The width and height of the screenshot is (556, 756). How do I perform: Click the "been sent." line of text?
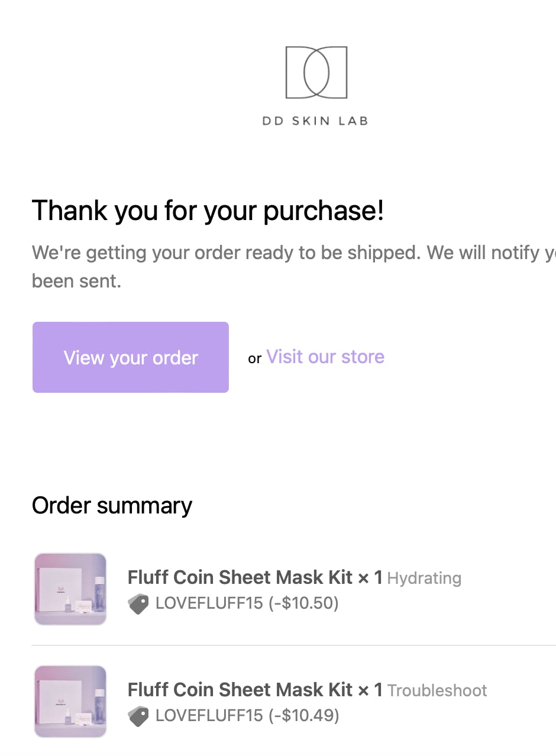[76, 281]
